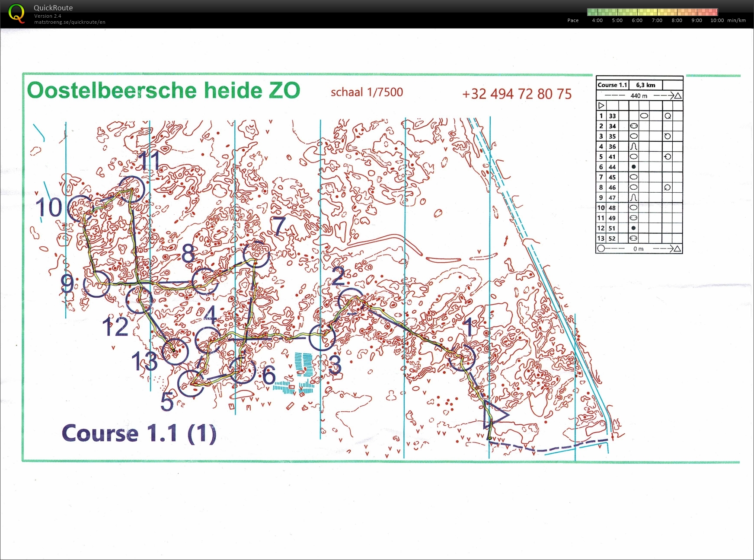This screenshot has width=754, height=560.
Task: Select control circle 7 on the map
Action: (x=256, y=254)
